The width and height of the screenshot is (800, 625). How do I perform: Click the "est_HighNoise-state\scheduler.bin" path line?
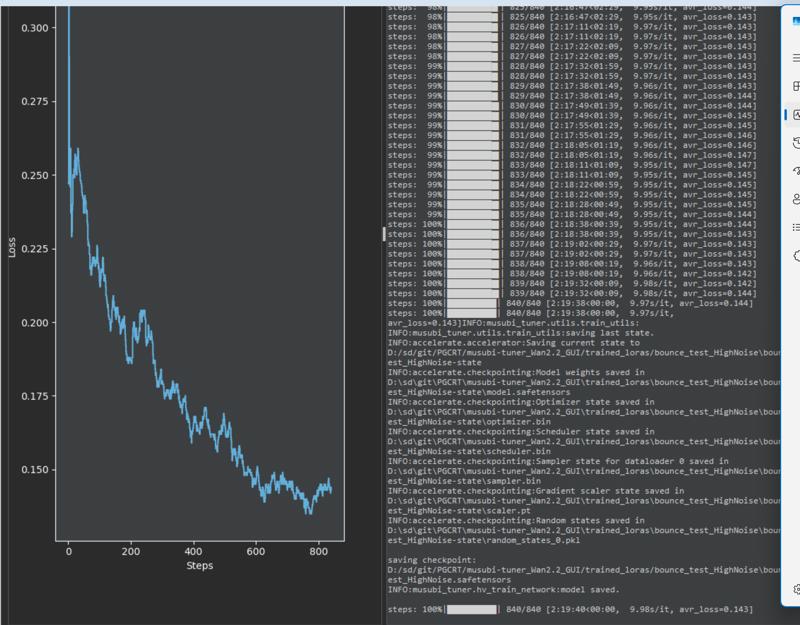pyautogui.click(x=469, y=452)
